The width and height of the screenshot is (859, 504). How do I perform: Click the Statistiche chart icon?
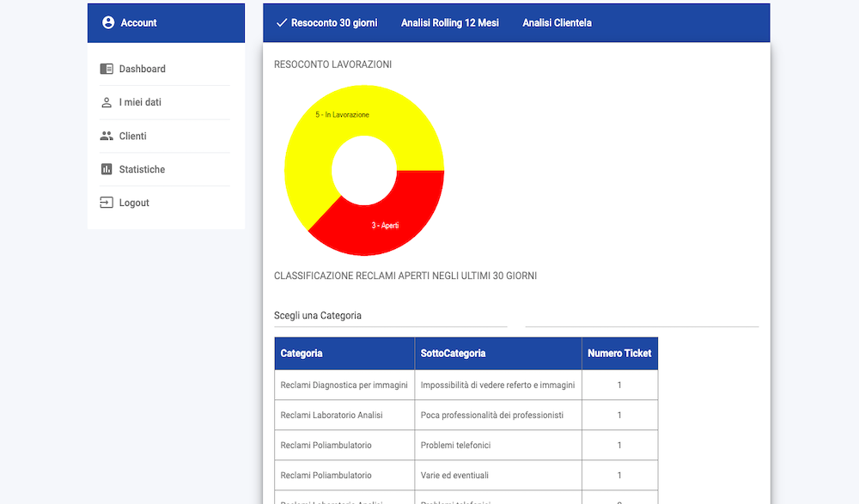point(107,169)
